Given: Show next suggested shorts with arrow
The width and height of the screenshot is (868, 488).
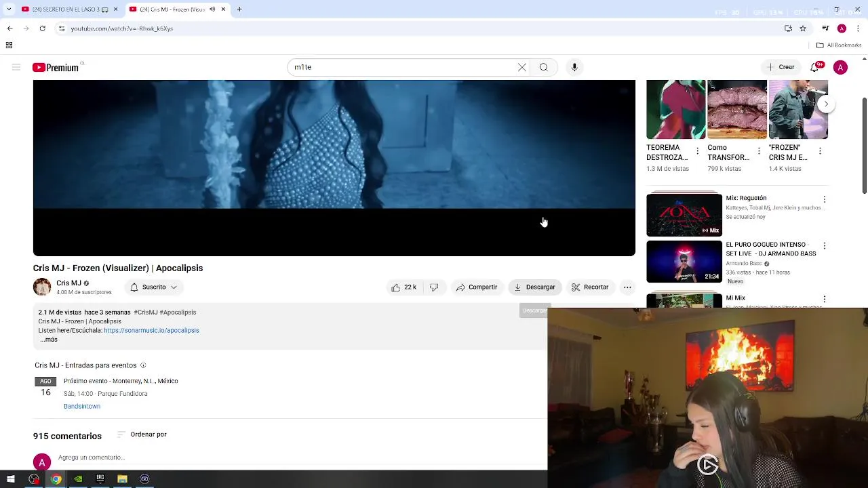Looking at the screenshot, I should pos(826,104).
